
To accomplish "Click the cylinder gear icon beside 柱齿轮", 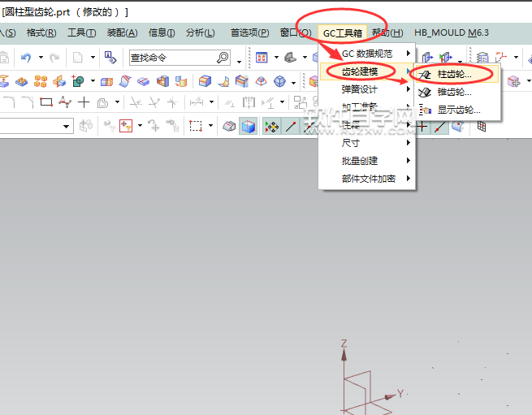I will pos(424,75).
